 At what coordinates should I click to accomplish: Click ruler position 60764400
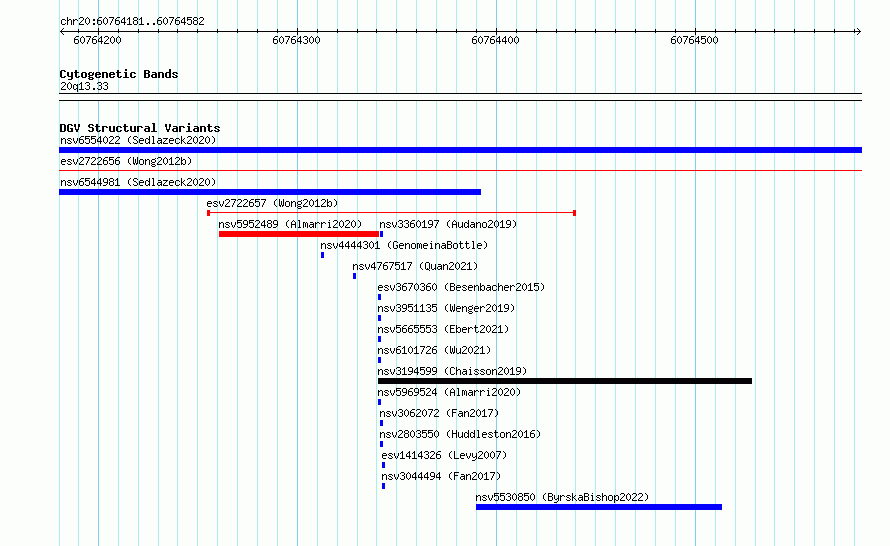click(496, 40)
